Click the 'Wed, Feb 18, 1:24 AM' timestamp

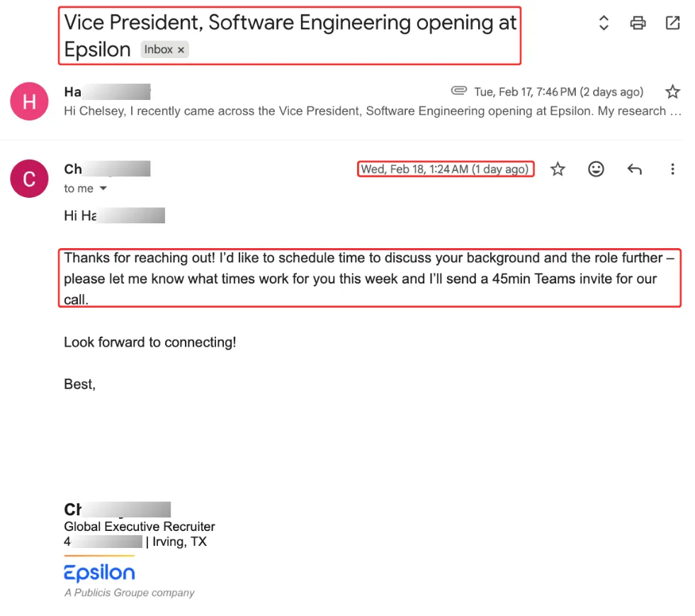click(445, 169)
